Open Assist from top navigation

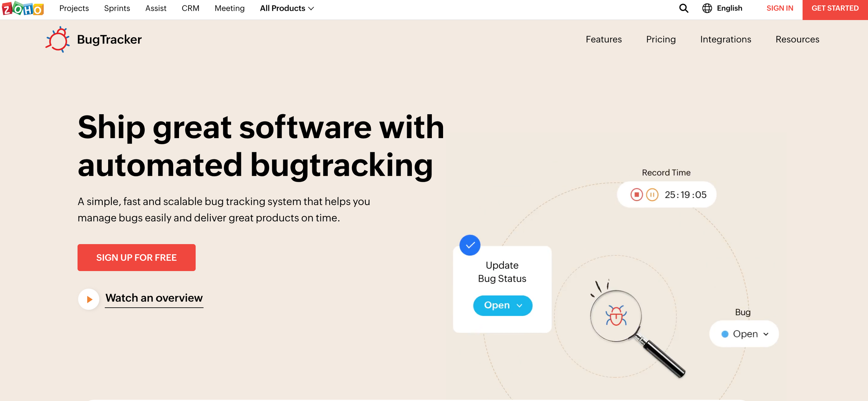[x=156, y=8]
